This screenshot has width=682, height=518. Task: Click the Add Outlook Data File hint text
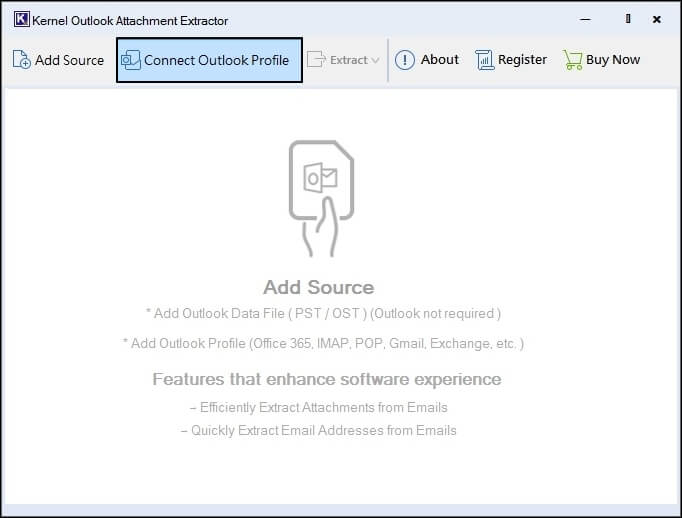click(x=323, y=314)
